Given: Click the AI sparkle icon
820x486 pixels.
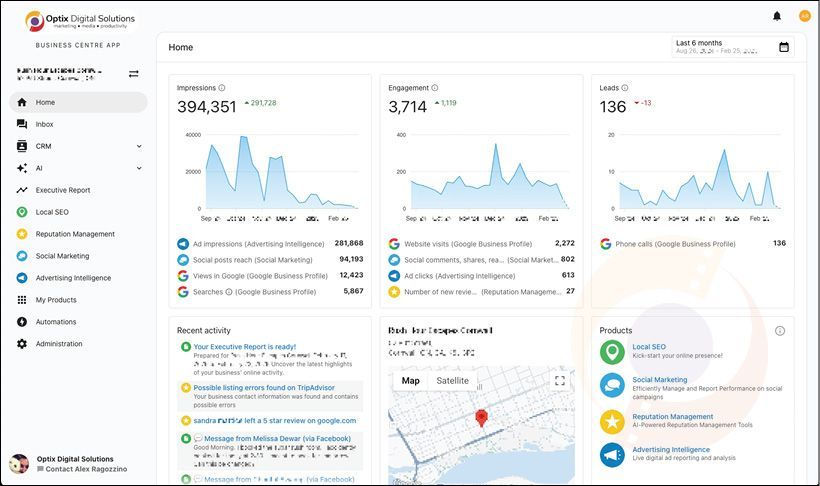Looking at the screenshot, I should (x=22, y=168).
